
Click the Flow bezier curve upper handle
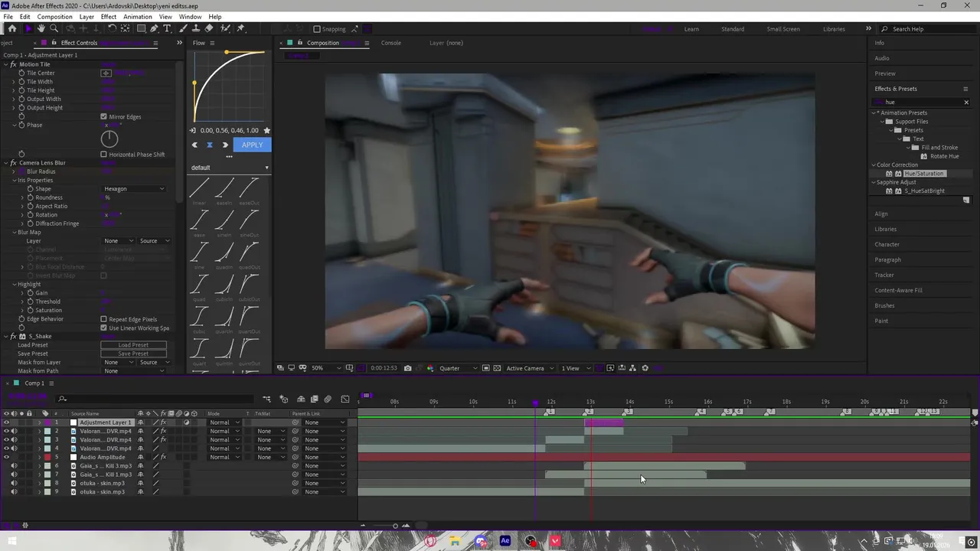(x=227, y=52)
